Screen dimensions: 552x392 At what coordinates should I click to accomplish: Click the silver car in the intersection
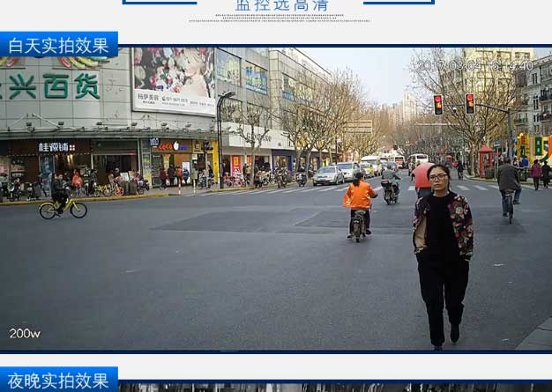tap(328, 175)
